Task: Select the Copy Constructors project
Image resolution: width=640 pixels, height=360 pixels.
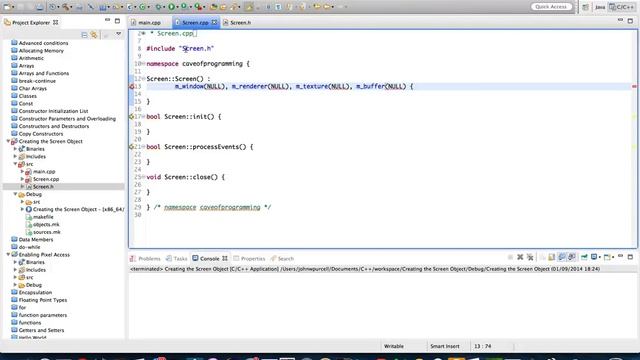Action: click(41, 134)
